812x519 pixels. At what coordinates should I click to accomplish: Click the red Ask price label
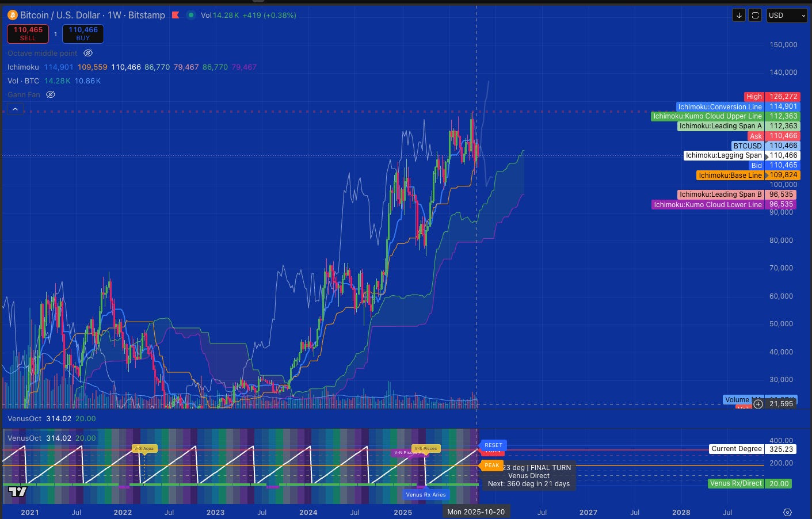coord(773,136)
